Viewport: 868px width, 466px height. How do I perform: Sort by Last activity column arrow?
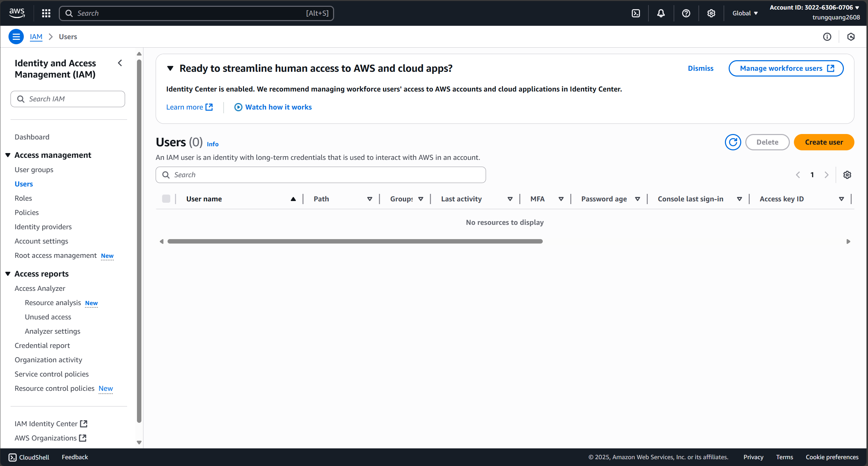pyautogui.click(x=510, y=199)
